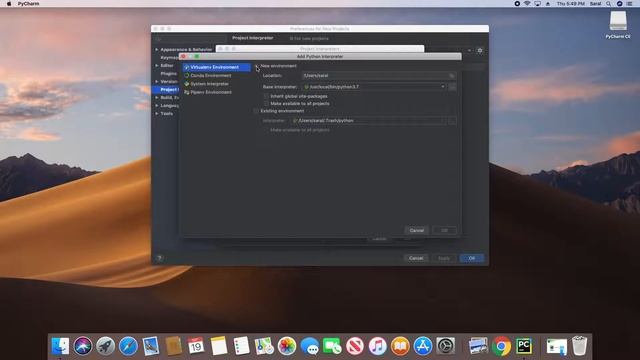
Task: Open Notes app in dock
Action: [219, 346]
